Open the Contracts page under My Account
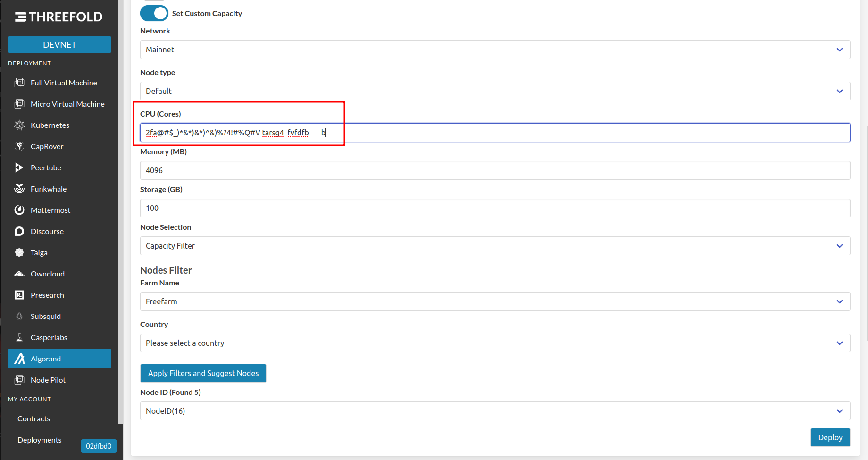The image size is (868, 460). point(33,418)
